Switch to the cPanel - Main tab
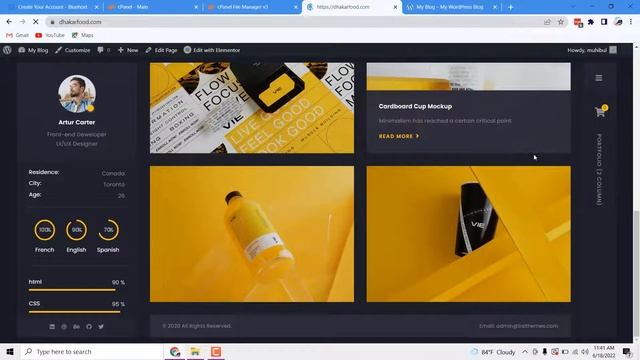The image size is (640, 360). 152,7
